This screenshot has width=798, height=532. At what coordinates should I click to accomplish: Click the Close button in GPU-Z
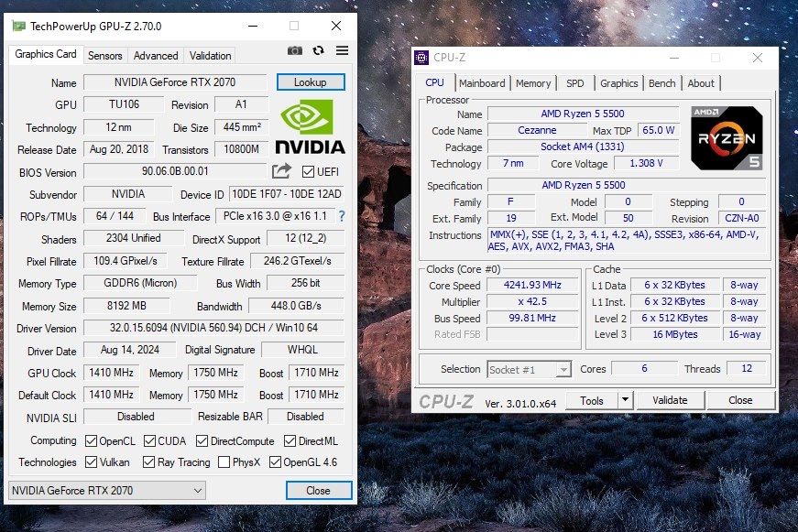319,490
